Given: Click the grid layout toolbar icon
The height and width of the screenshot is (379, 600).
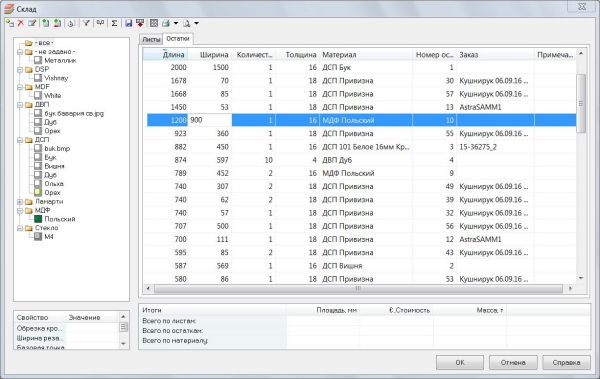Looking at the screenshot, I should (154, 23).
